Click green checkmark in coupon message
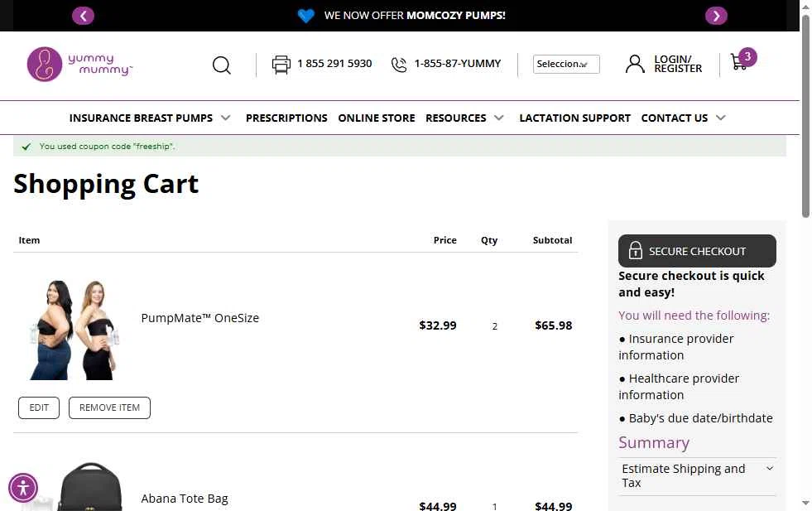Viewport: 812px width, 511px height. pos(26,147)
